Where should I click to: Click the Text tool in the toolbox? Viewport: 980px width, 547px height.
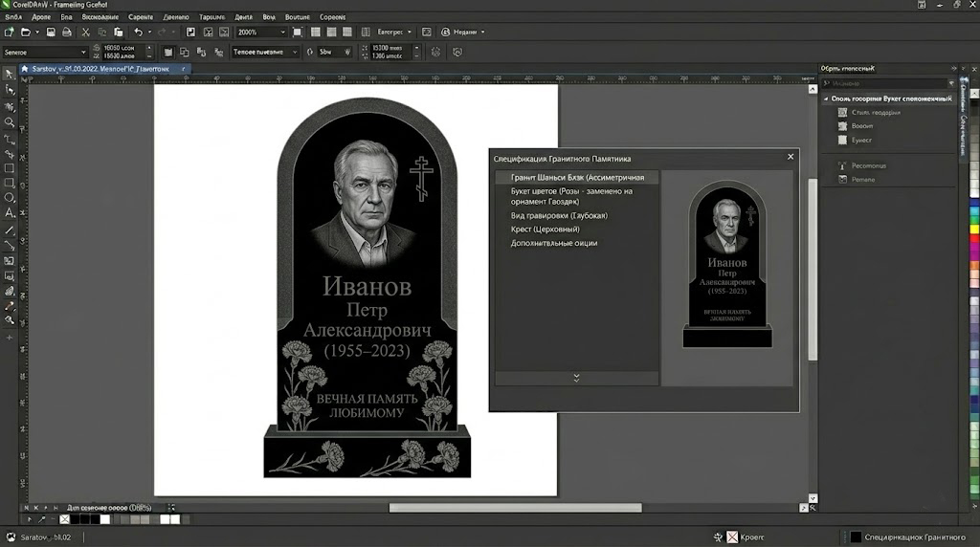click(10, 212)
